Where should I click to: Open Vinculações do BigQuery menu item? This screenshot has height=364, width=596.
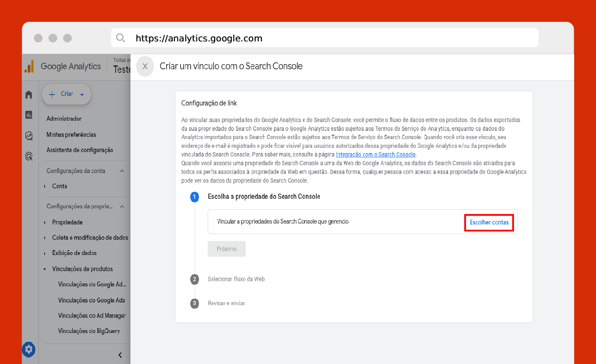click(89, 331)
